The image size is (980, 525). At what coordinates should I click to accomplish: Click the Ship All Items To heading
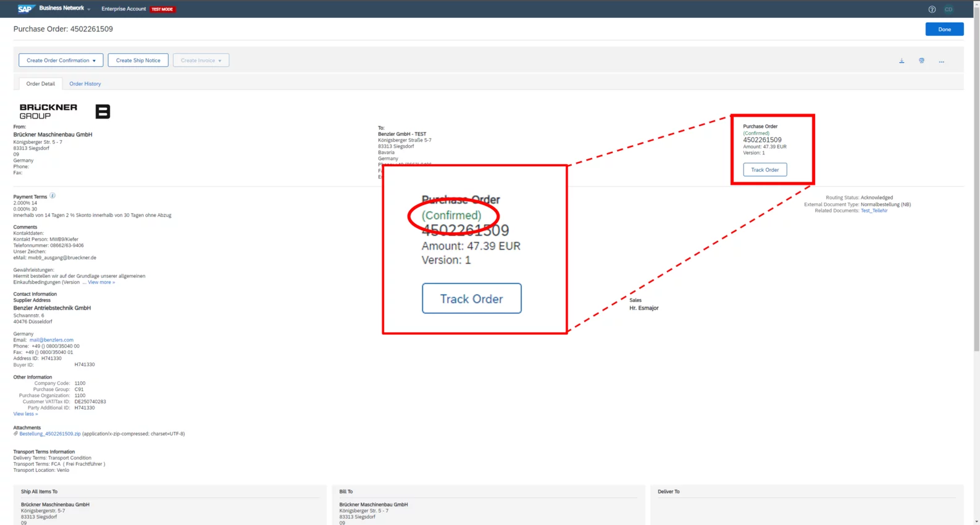(x=39, y=492)
